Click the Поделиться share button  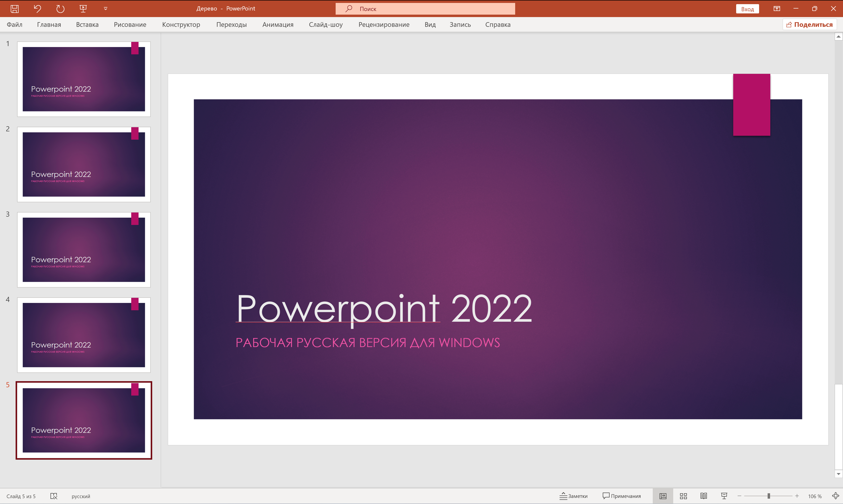[809, 24]
